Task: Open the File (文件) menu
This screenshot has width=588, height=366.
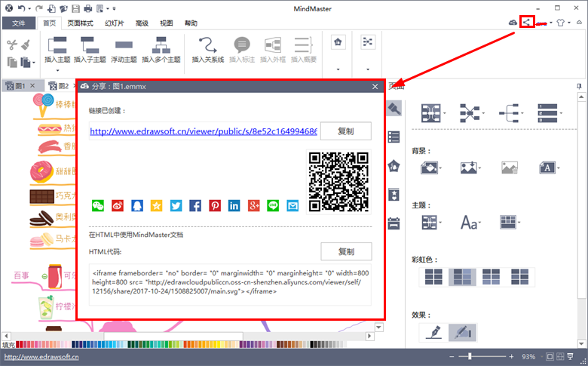Action: pyautogui.click(x=19, y=23)
